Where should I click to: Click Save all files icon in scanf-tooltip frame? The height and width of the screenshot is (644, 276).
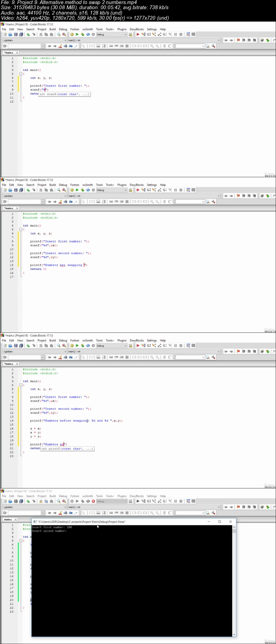(21, 35)
